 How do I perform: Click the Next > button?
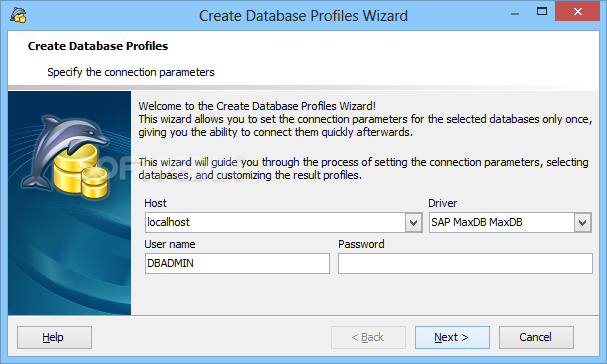(452, 337)
